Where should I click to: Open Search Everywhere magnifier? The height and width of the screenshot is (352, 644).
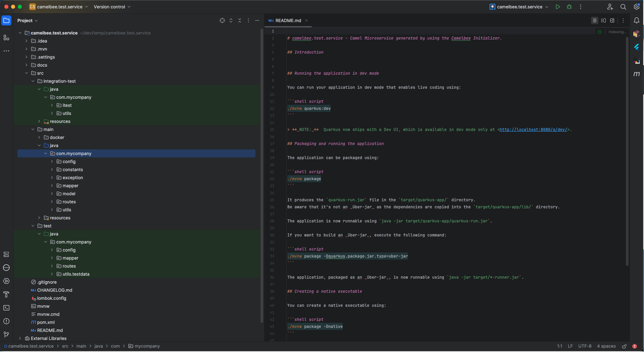[x=623, y=7]
